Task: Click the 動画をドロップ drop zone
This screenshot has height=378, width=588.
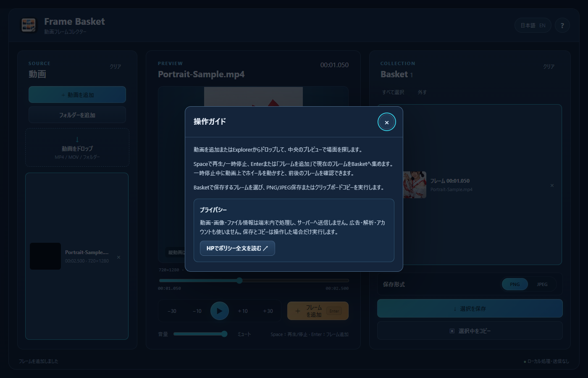Action: coord(77,147)
